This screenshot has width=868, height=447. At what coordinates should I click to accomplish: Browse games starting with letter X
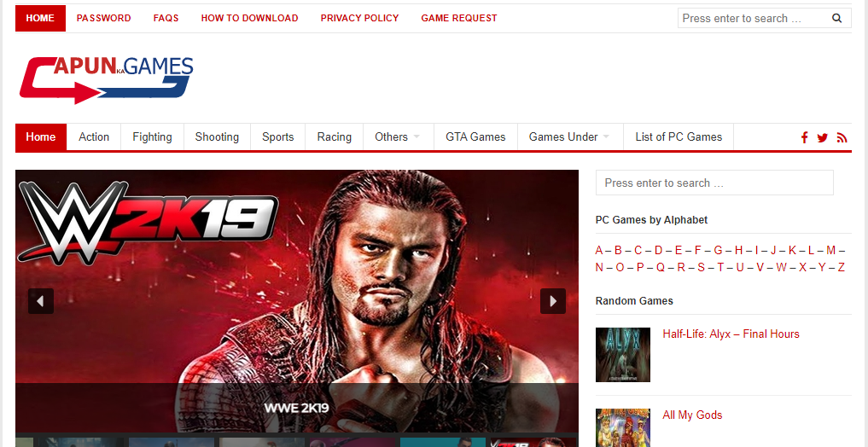(802, 267)
